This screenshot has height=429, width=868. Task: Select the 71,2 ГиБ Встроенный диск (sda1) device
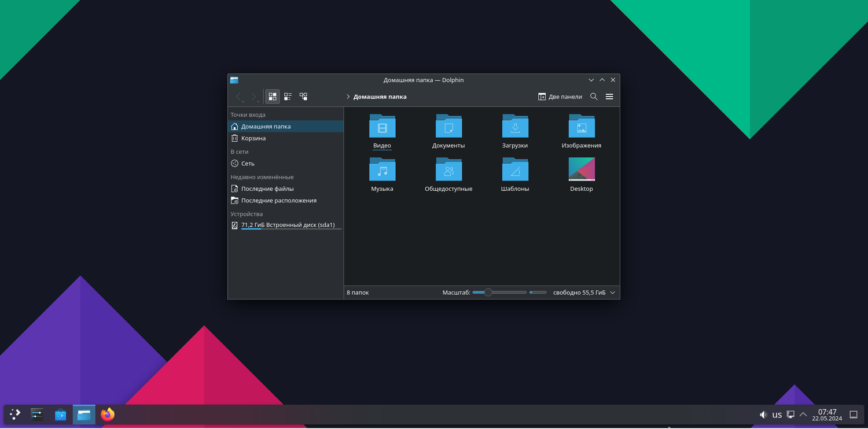(x=286, y=225)
